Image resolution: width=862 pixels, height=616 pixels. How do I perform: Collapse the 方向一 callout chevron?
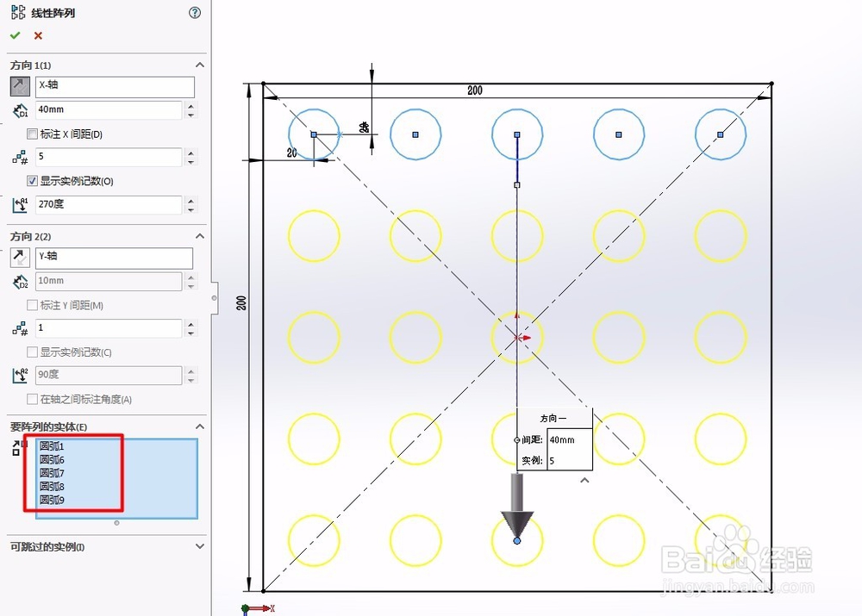(x=585, y=480)
